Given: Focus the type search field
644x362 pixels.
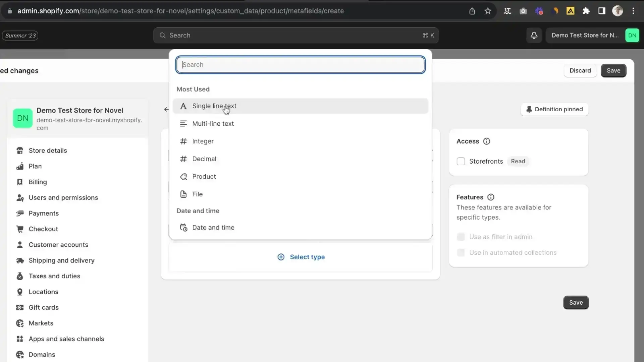Looking at the screenshot, I should pos(301,65).
